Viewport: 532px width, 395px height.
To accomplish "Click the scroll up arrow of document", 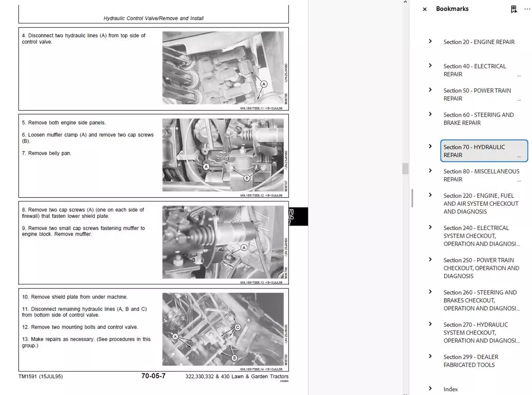I will (405, 2).
